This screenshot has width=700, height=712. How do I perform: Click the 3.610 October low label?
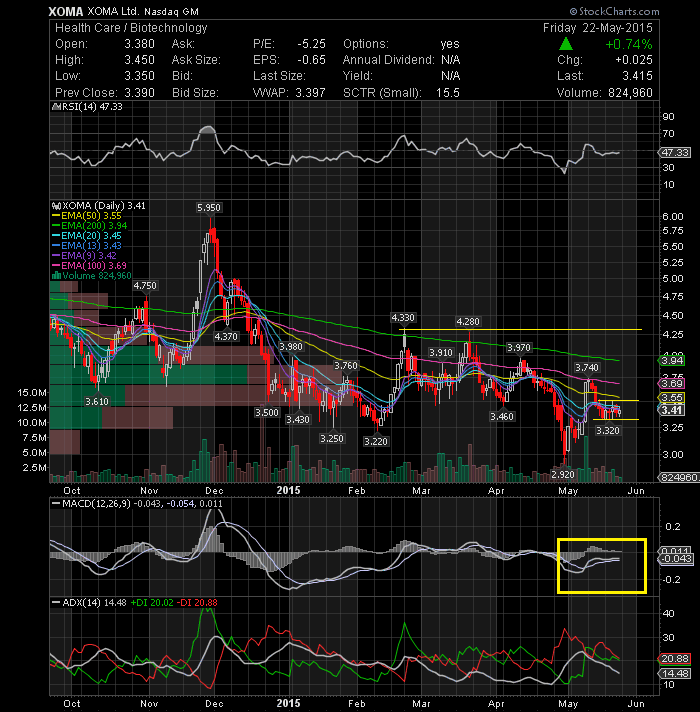coord(97,401)
